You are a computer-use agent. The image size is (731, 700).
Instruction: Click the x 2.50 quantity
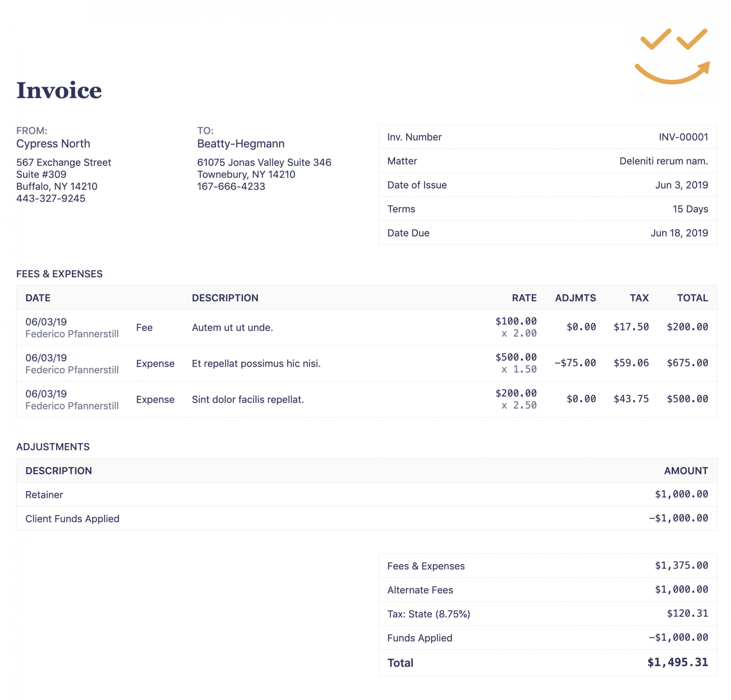coord(519,405)
